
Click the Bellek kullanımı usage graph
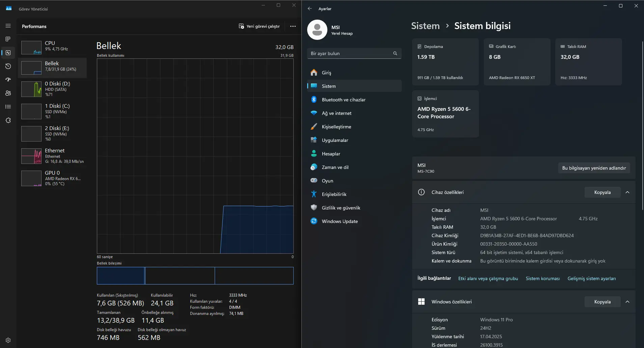(x=195, y=156)
